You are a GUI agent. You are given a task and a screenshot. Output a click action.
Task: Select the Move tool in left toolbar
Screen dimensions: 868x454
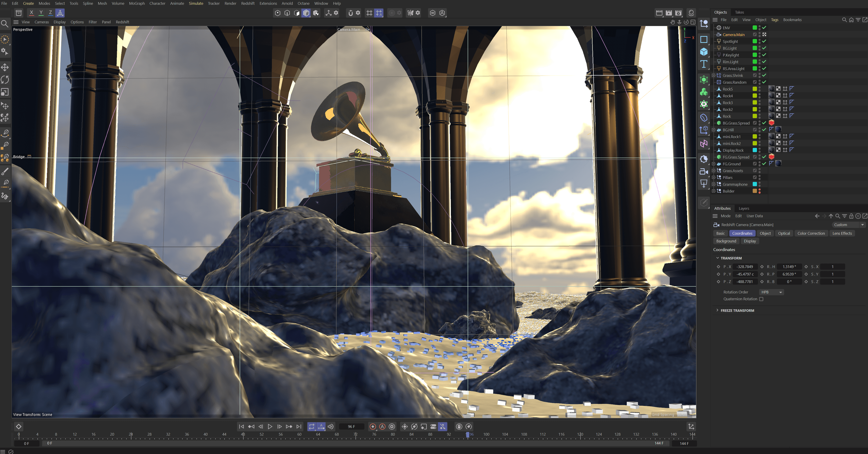pos(5,67)
